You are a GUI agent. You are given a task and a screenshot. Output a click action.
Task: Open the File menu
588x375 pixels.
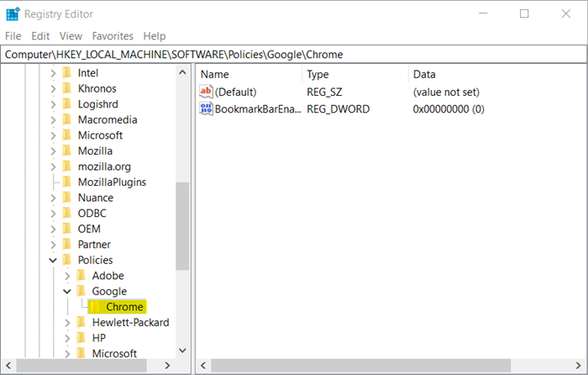pyautogui.click(x=13, y=36)
